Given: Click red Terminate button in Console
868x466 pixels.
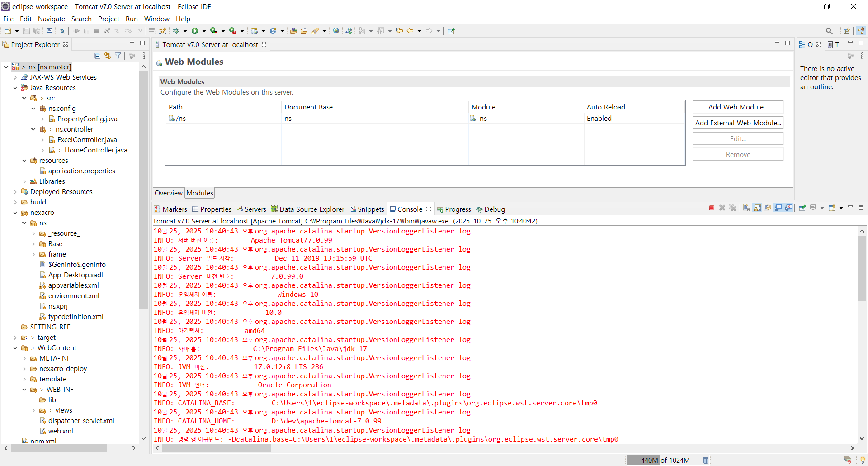Looking at the screenshot, I should pyautogui.click(x=712, y=208).
